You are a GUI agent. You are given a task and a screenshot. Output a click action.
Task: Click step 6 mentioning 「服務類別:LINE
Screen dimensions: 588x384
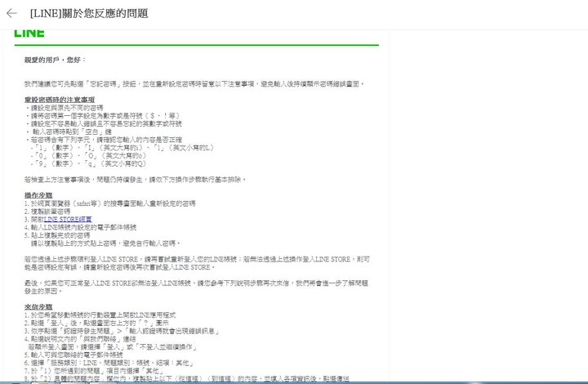click(109, 363)
